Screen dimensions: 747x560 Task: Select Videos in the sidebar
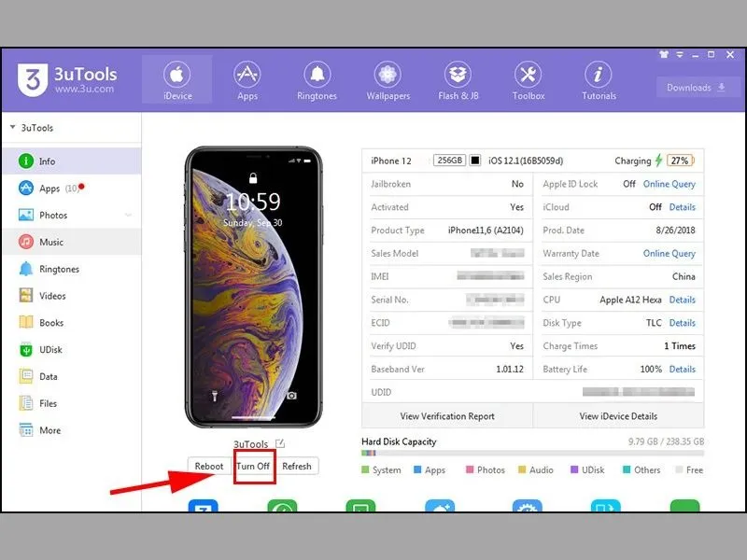pyautogui.click(x=72, y=296)
